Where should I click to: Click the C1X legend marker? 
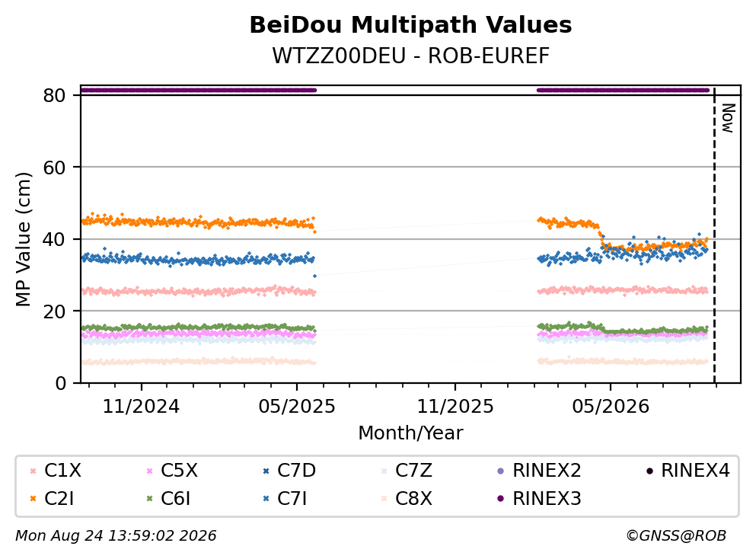pyautogui.click(x=33, y=471)
